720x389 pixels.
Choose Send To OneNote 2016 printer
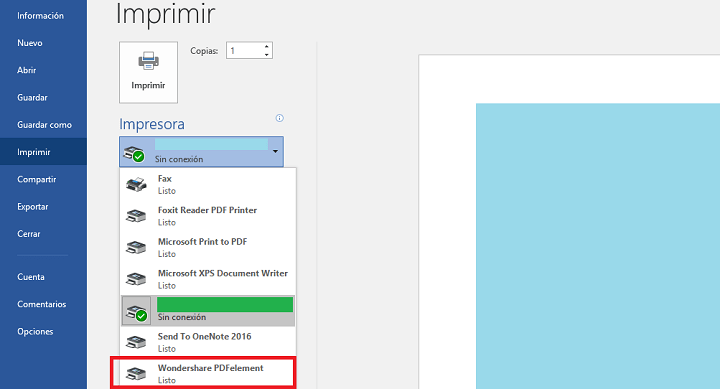208,342
